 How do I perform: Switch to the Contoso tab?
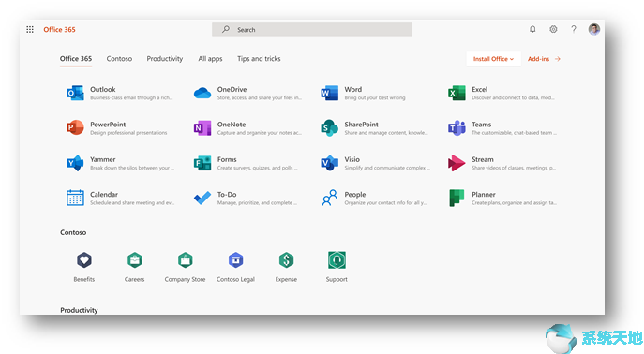(x=119, y=59)
